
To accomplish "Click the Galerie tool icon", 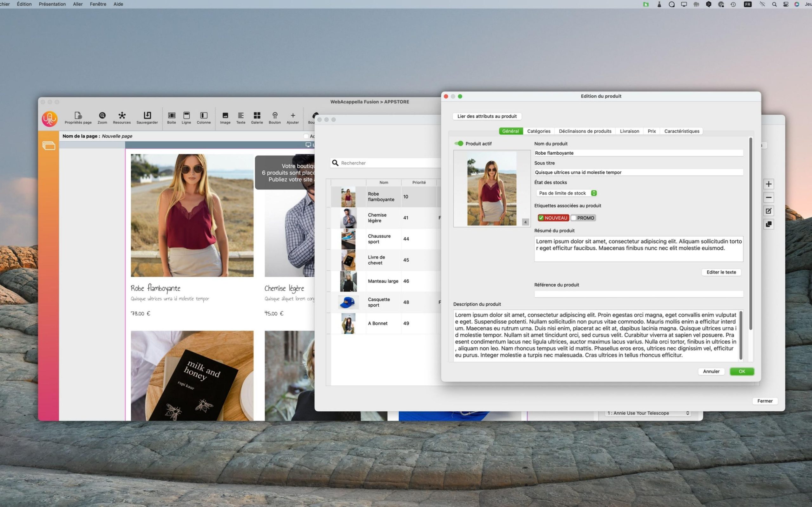I will (257, 116).
